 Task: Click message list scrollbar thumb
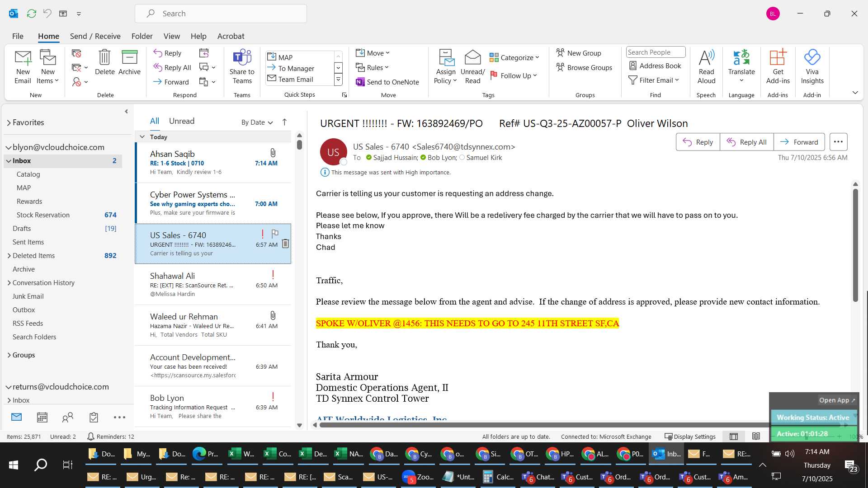pyautogui.click(x=299, y=145)
